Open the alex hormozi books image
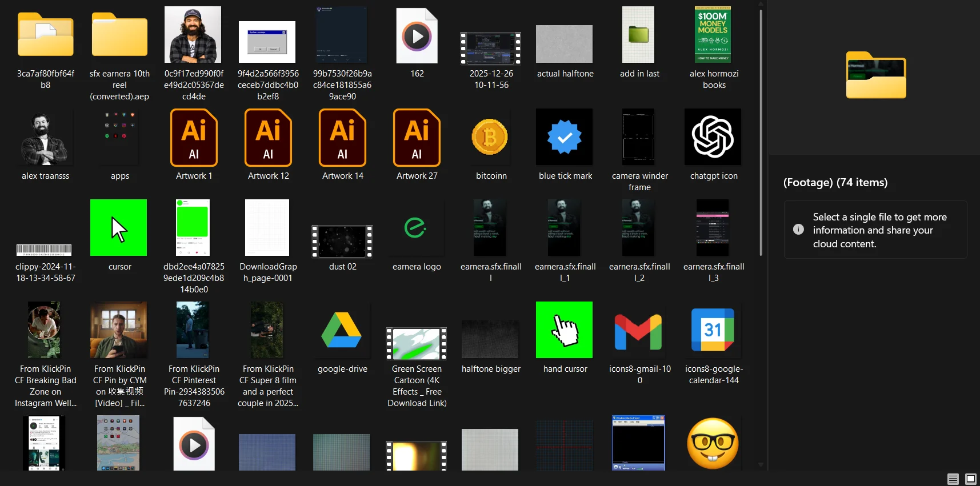The width and height of the screenshot is (980, 486). [713, 35]
